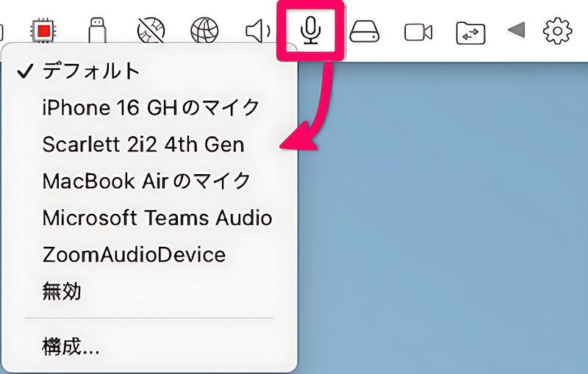Click the video camera icon
The height and width of the screenshot is (374, 588).
tap(418, 32)
